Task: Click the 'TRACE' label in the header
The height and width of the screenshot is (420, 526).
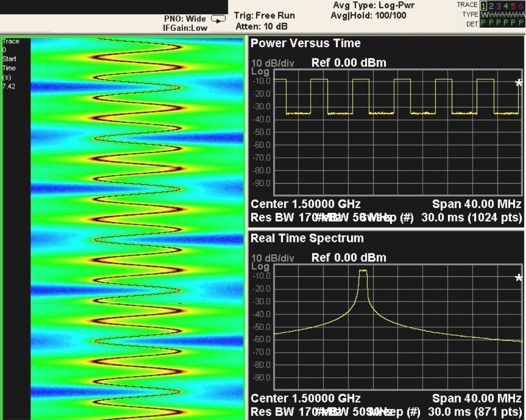Action: pos(467,5)
